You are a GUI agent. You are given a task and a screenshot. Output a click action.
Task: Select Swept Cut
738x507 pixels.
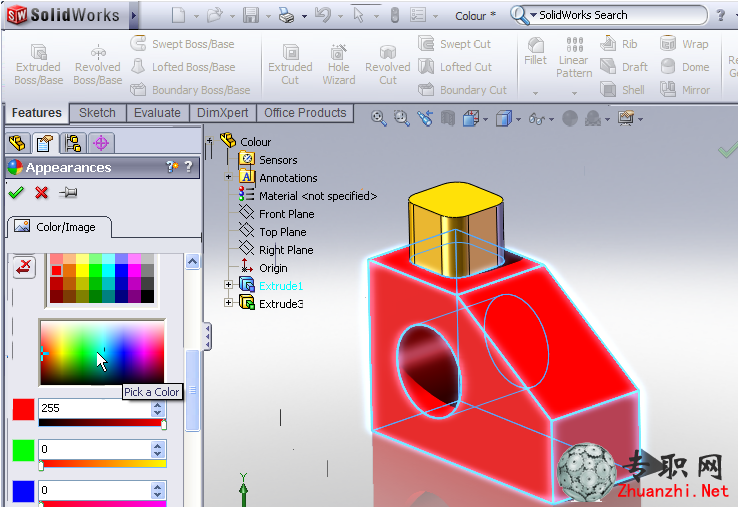[454, 44]
